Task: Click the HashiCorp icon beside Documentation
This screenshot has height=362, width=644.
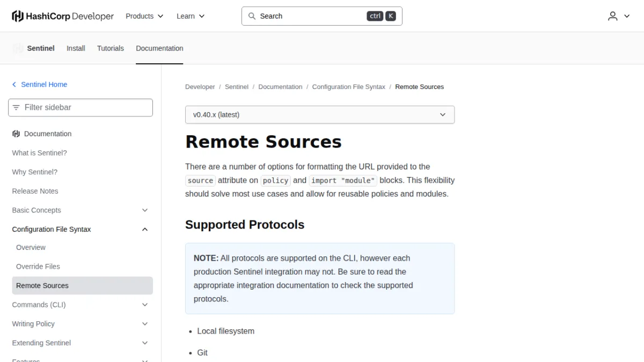Action: [x=16, y=134]
